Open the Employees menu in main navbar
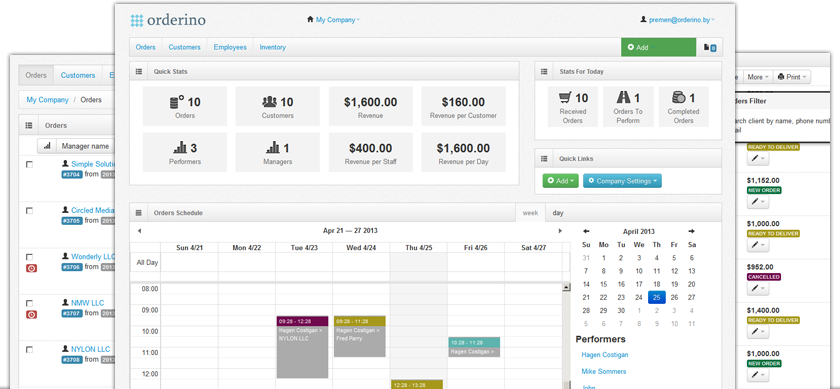The image size is (840, 389). (x=230, y=47)
